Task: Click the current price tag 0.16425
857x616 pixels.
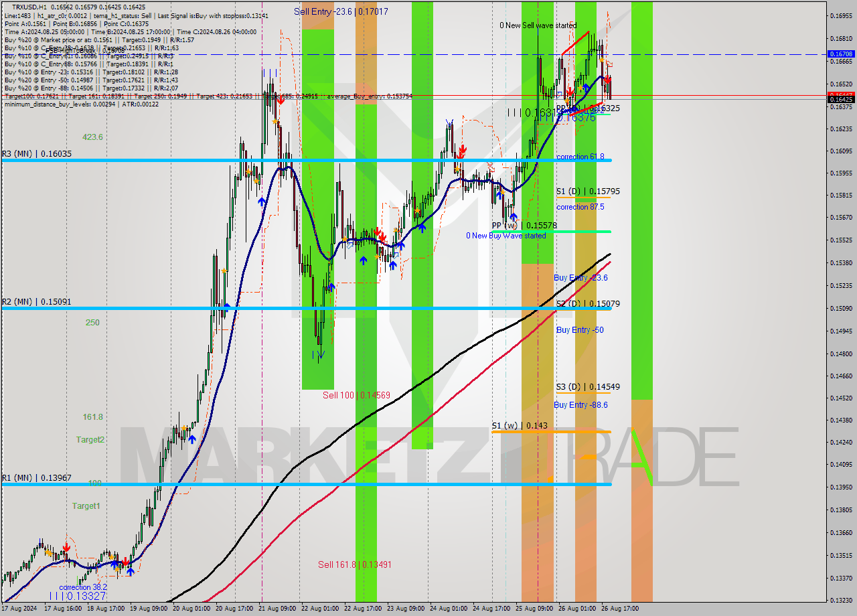Action: 842,99
